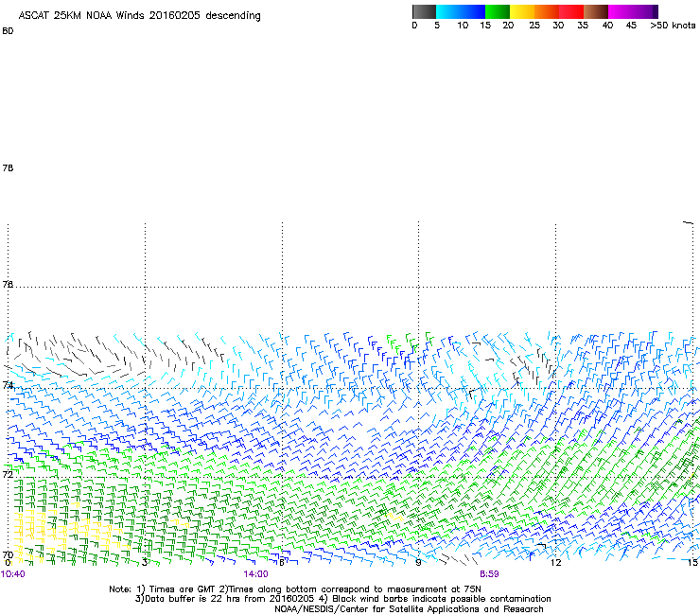Click the '40' legend scale label
Screen dimensions: 700x615
coord(607,26)
